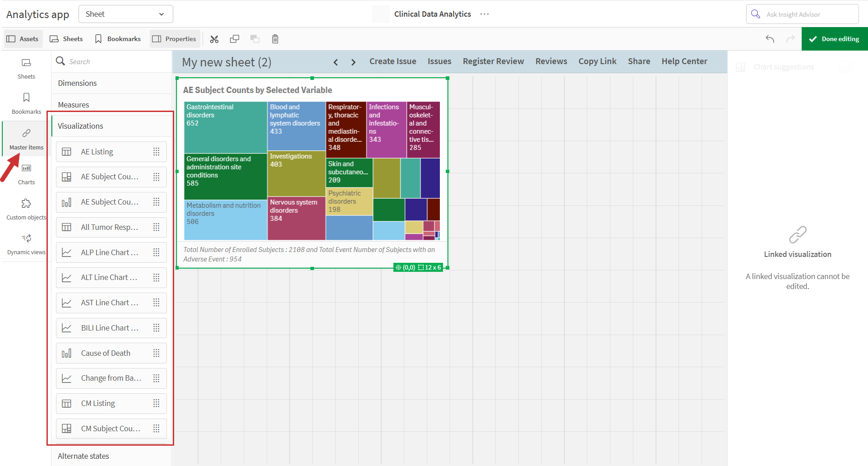Collapse the Visualizations section
This screenshot has width=868, height=466.
(111, 126)
